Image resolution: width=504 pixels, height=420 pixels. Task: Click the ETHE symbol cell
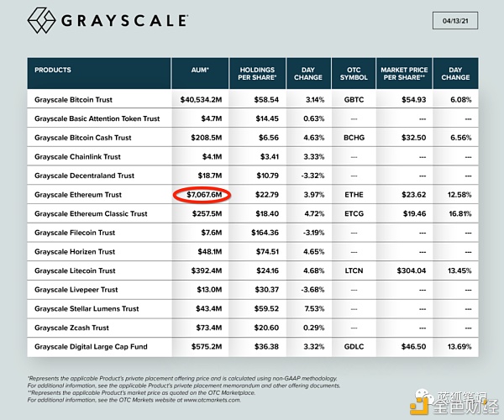[354, 195]
